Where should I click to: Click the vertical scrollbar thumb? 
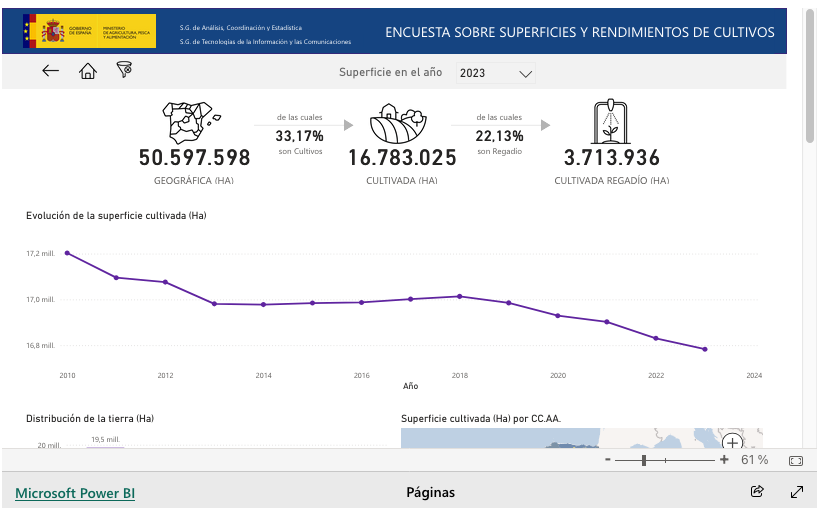(x=810, y=75)
